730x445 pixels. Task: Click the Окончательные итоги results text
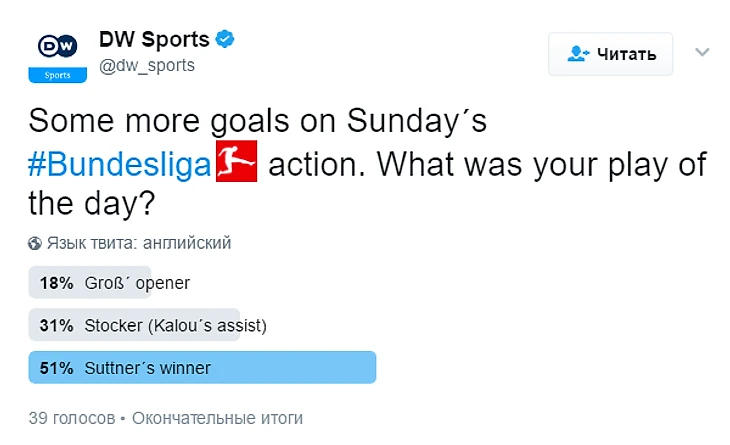click(217, 418)
